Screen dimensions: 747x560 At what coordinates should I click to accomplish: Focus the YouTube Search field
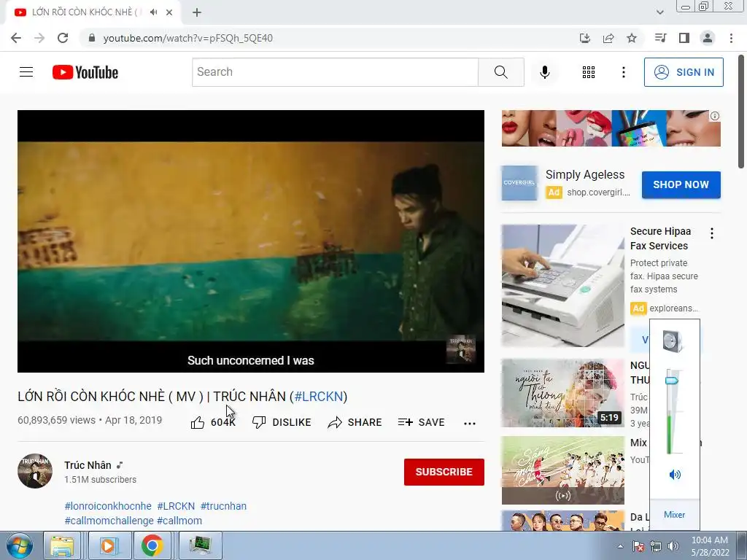tap(335, 72)
